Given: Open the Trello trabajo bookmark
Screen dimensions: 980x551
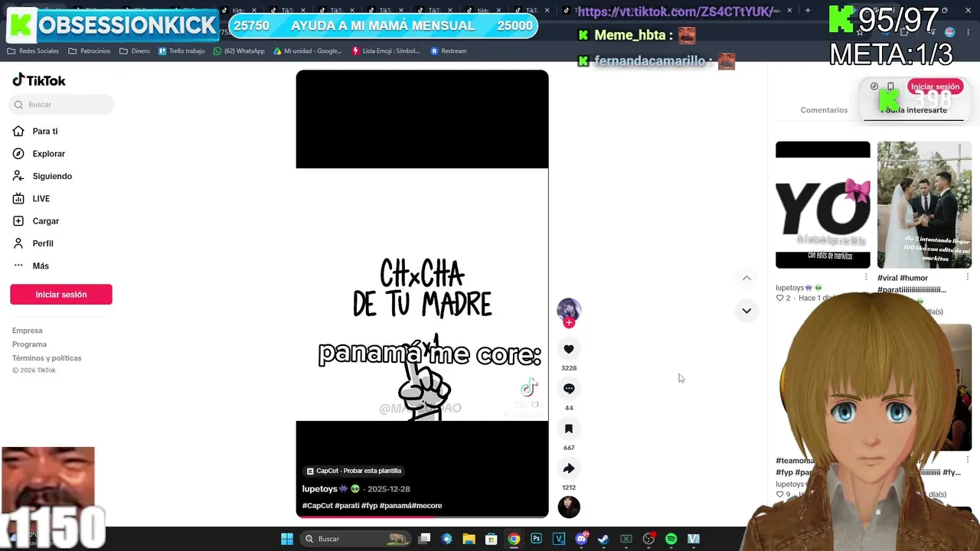Looking at the screenshot, I should click(x=181, y=51).
